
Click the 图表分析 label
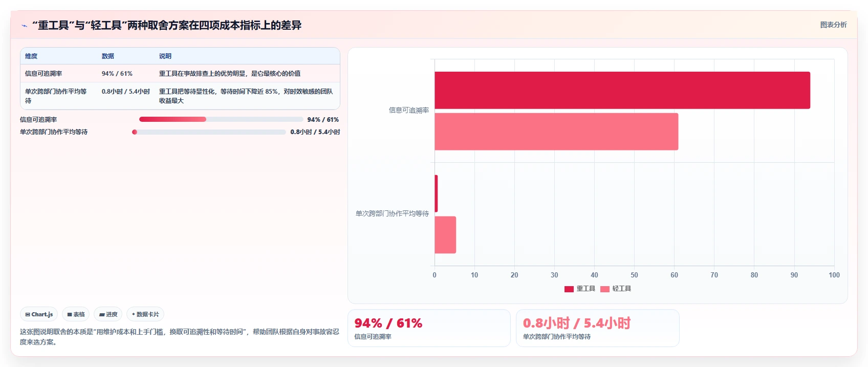(833, 25)
